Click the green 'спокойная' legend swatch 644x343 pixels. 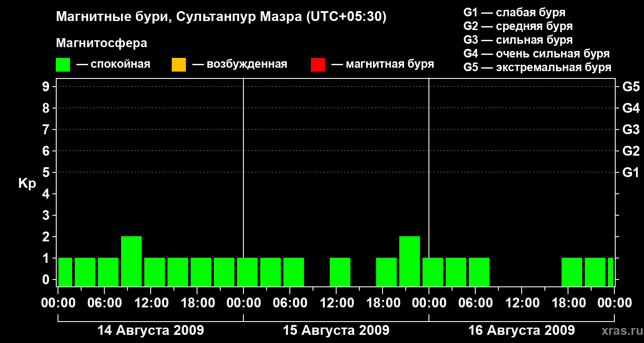[63, 65]
